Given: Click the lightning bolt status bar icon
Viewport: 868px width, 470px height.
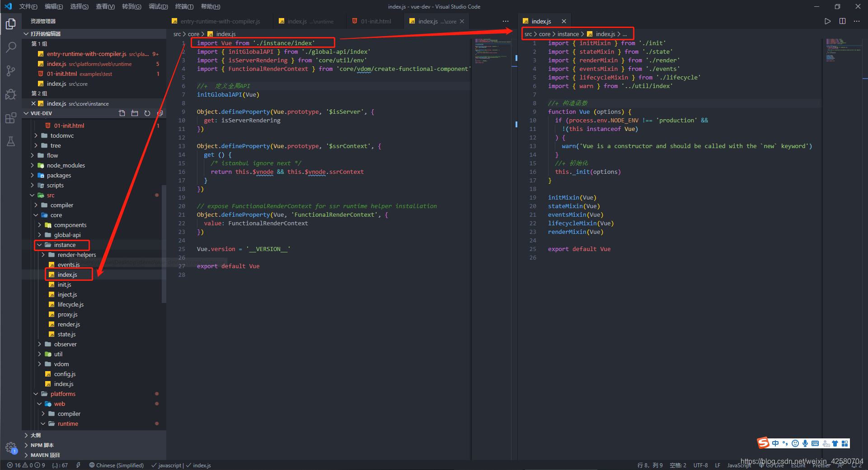Looking at the screenshot, I should 78,465.
